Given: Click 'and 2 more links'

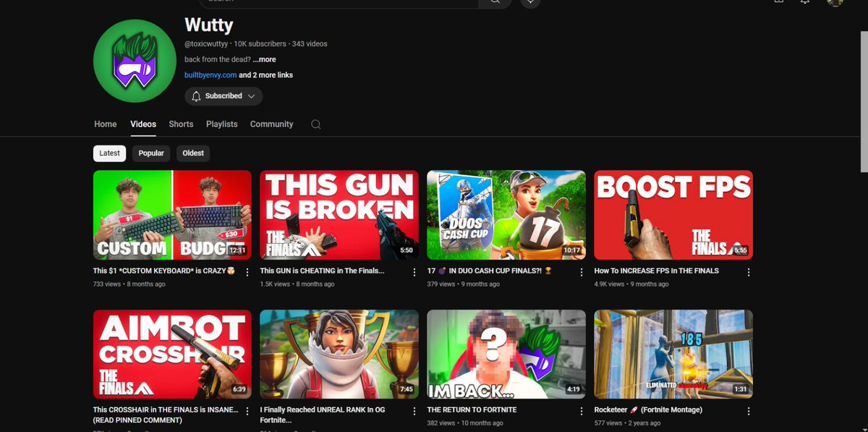Looking at the screenshot, I should pos(265,75).
